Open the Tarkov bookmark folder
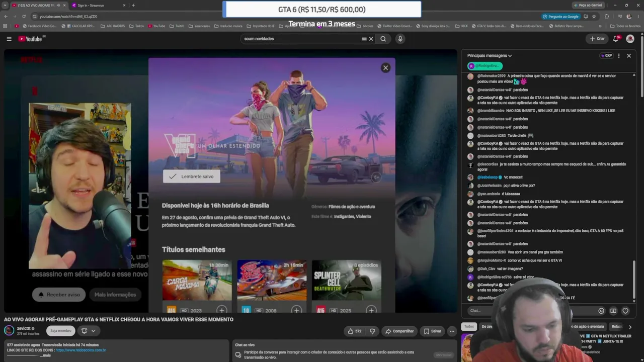This screenshot has height=362, width=644. (x=136, y=26)
